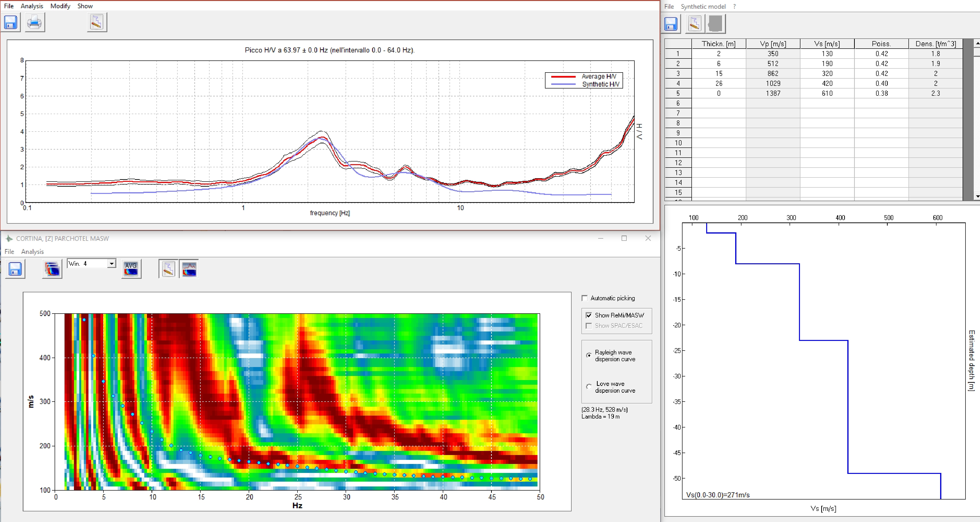
Task: Click pencil profile icon in synthetic model panel
Action: (694, 24)
